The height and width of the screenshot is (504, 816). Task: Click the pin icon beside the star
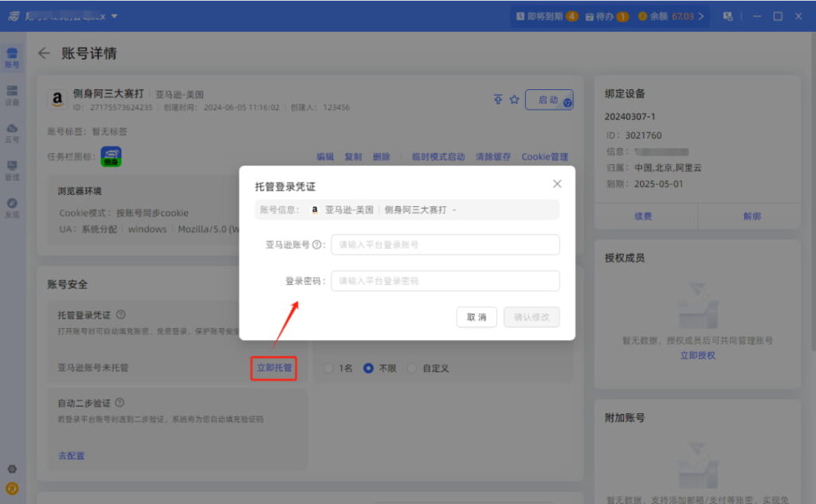498,99
